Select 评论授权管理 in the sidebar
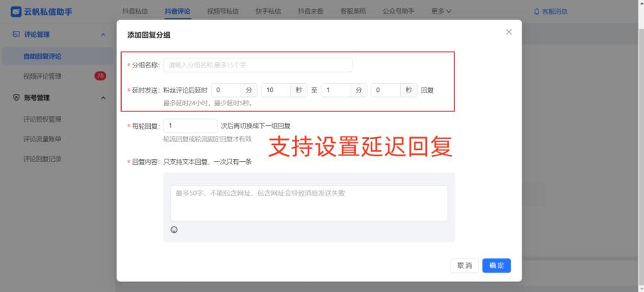Image resolution: width=644 pixels, height=292 pixels. tap(42, 119)
